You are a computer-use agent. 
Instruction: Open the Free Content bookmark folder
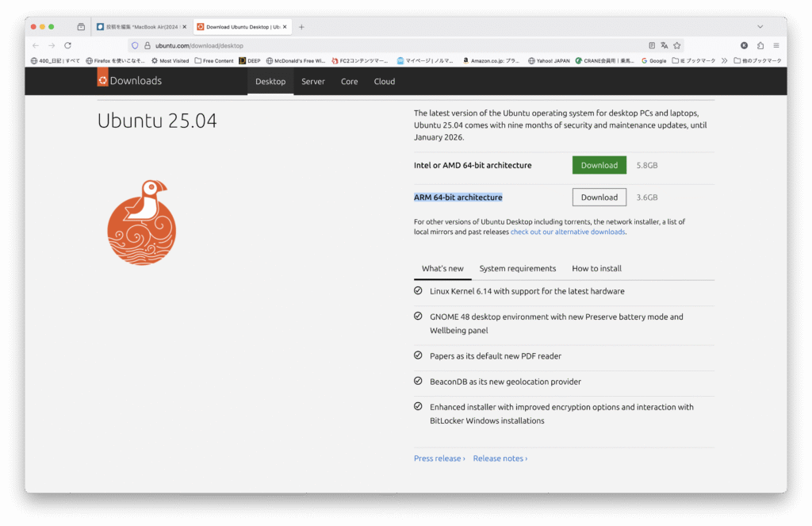coord(214,60)
